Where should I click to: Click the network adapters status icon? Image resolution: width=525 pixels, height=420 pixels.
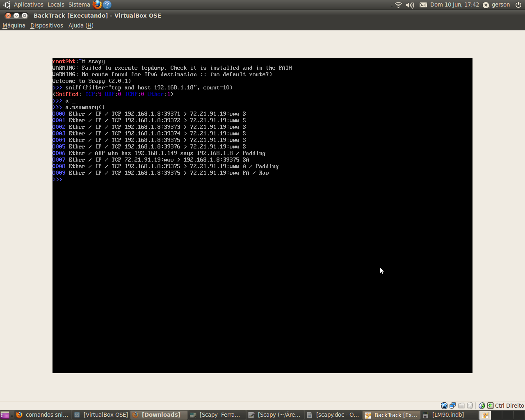coord(452,406)
